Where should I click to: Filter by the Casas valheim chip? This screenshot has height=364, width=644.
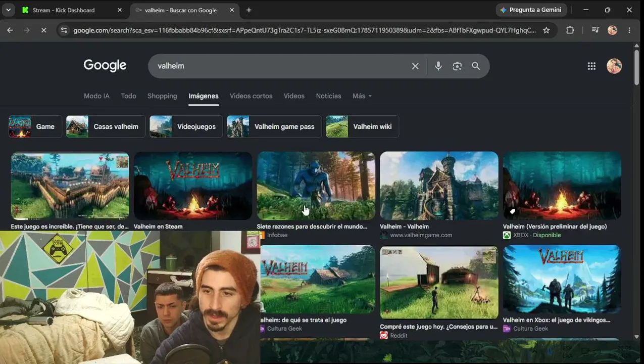[106, 126]
